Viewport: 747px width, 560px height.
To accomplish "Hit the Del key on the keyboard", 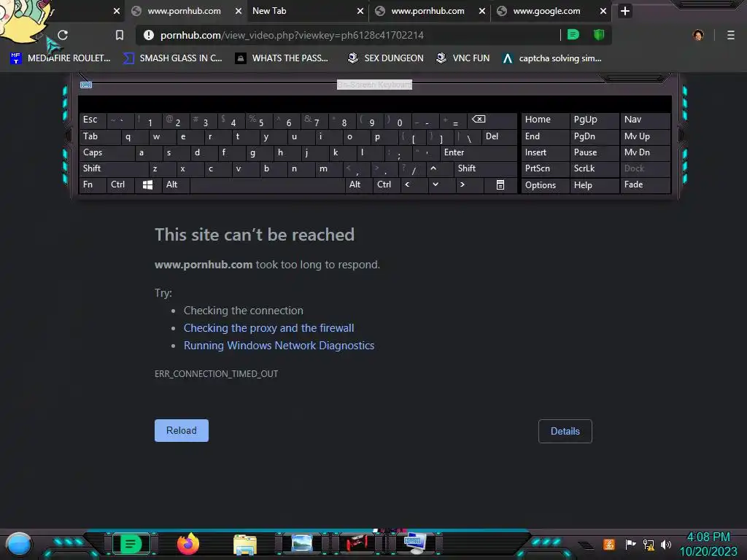I will 499,136.
